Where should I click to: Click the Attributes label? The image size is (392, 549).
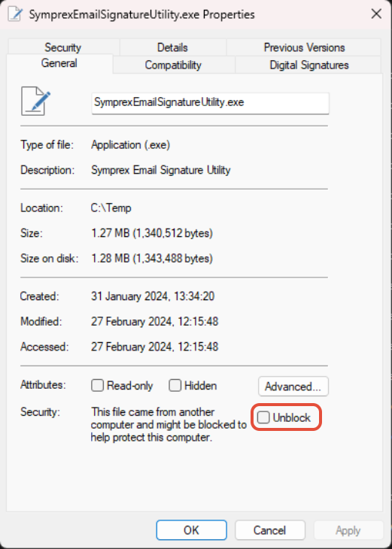coord(43,385)
